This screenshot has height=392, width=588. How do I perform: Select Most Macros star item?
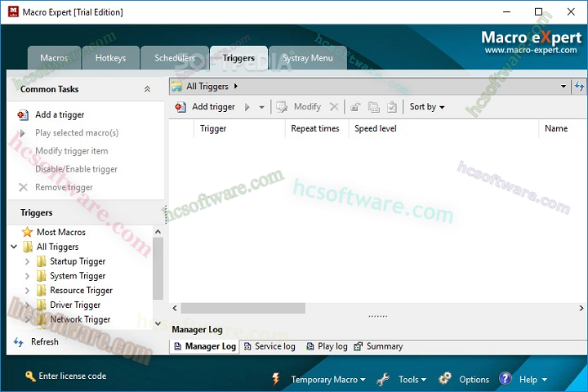click(x=61, y=232)
